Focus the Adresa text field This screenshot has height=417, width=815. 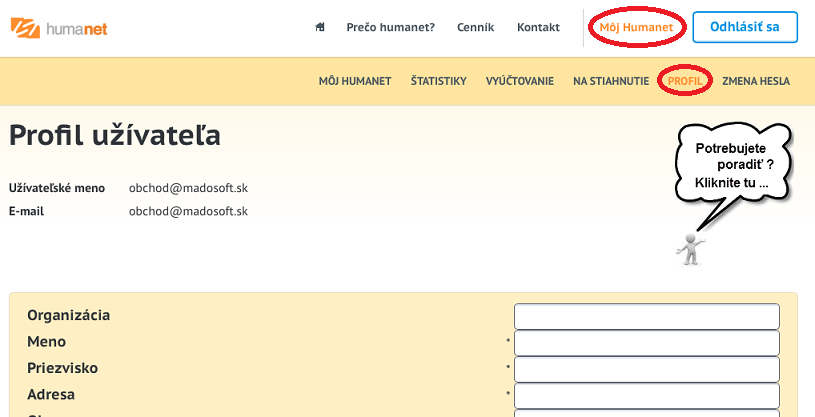646,395
